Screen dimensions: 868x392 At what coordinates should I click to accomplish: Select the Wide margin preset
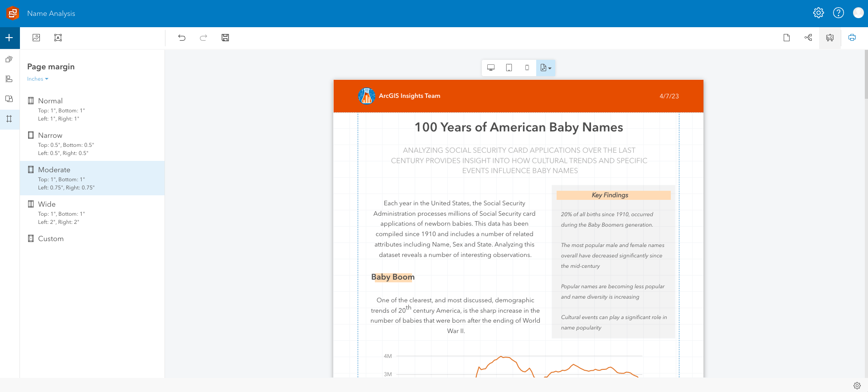pos(47,204)
